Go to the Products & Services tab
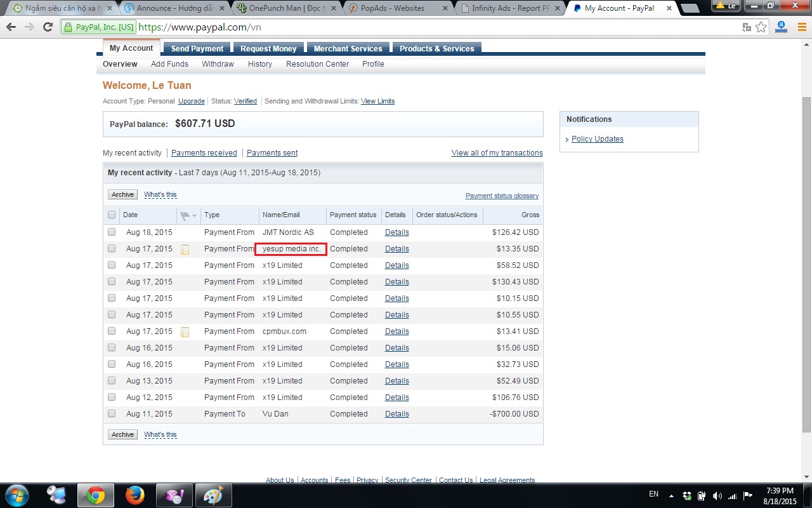Viewport: 812px width, 508px height. click(437, 49)
